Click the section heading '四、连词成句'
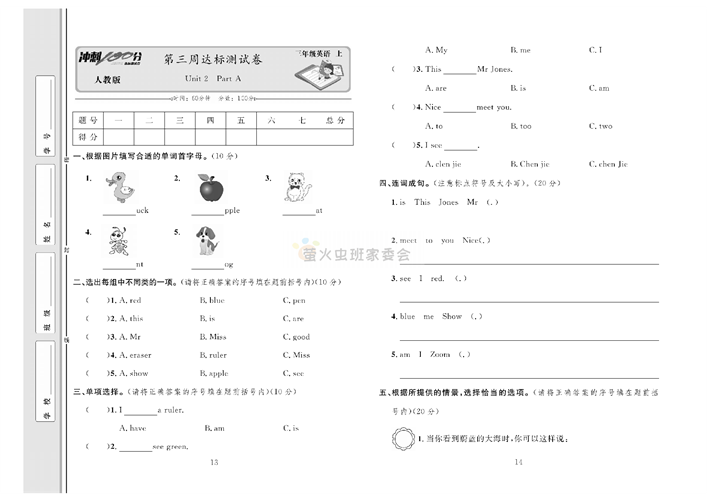The height and width of the screenshot is (500, 707). tap(405, 183)
